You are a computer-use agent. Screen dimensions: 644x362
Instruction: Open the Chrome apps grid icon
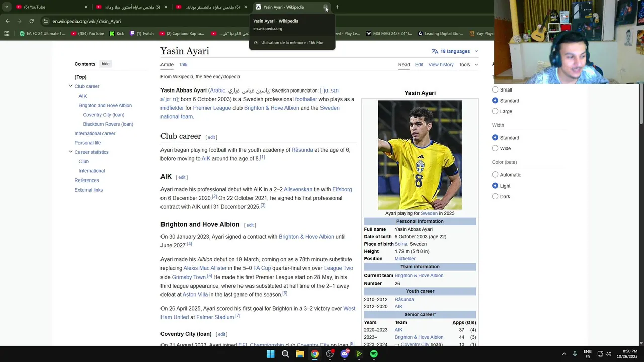tap(7, 34)
